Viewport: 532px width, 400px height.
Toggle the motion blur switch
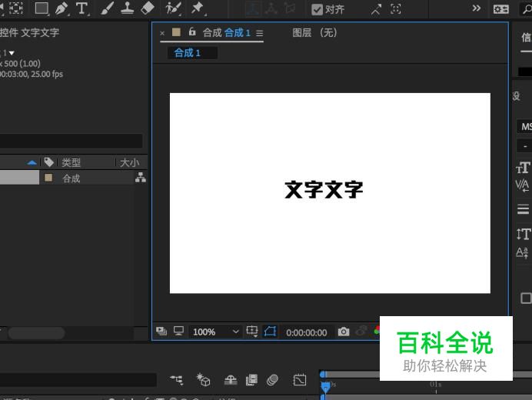(x=272, y=380)
